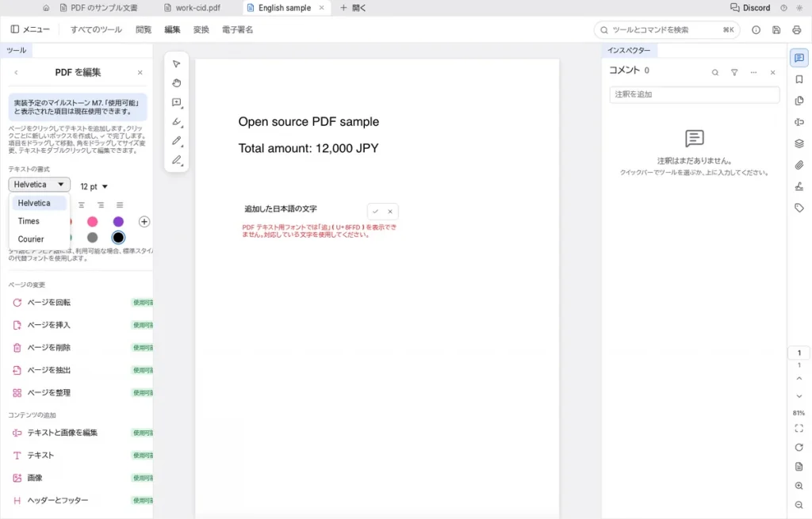Open the bookmarks panel icon
Screen dimensions: 812x519
tap(799, 79)
